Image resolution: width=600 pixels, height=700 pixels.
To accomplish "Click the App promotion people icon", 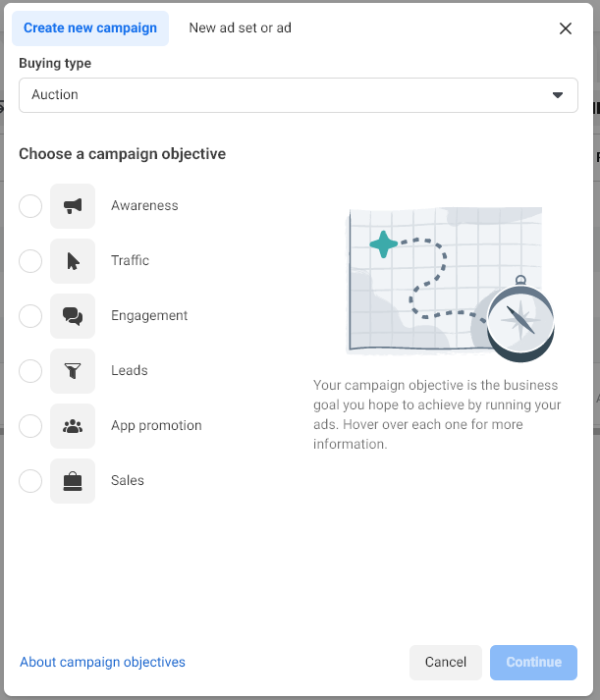I will (x=73, y=426).
